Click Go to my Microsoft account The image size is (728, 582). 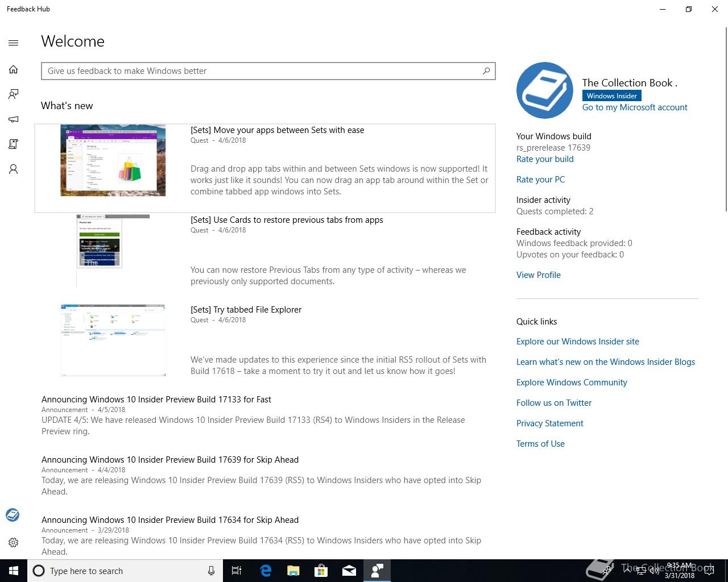[x=635, y=107]
